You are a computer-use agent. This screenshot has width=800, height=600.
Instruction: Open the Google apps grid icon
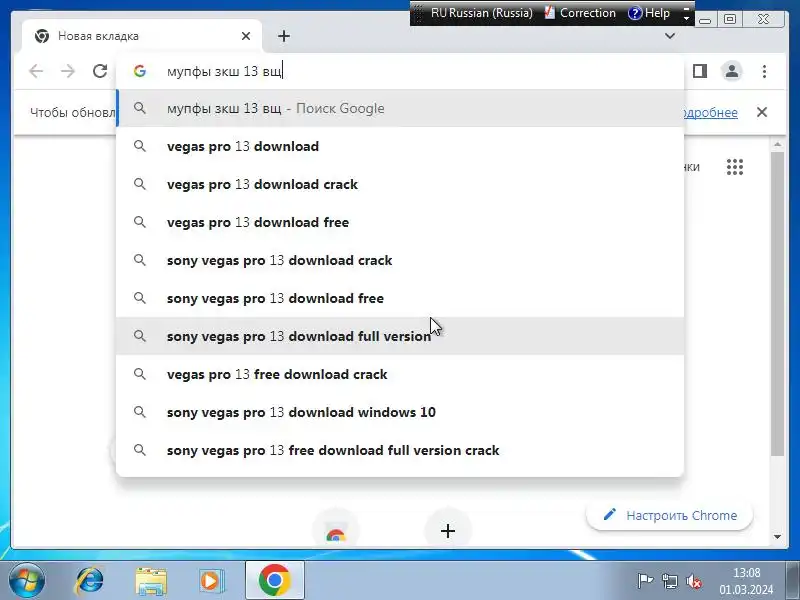(x=735, y=167)
